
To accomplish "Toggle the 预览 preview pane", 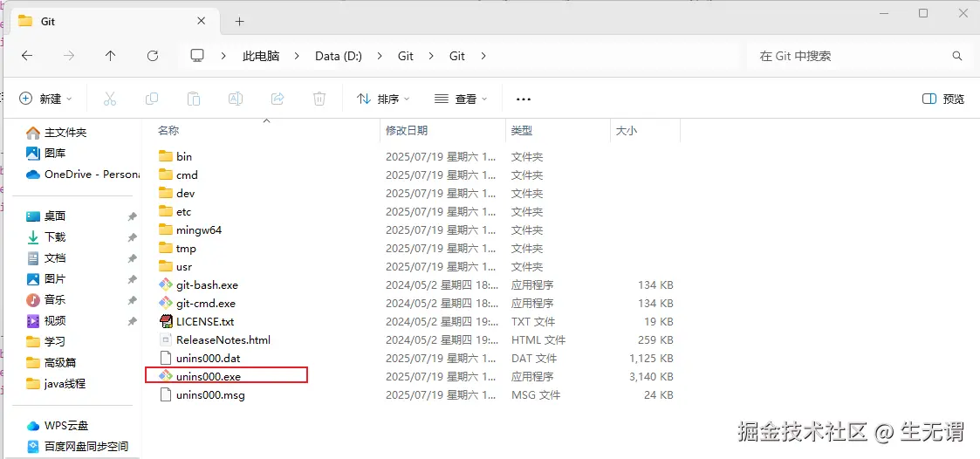I will pos(943,99).
